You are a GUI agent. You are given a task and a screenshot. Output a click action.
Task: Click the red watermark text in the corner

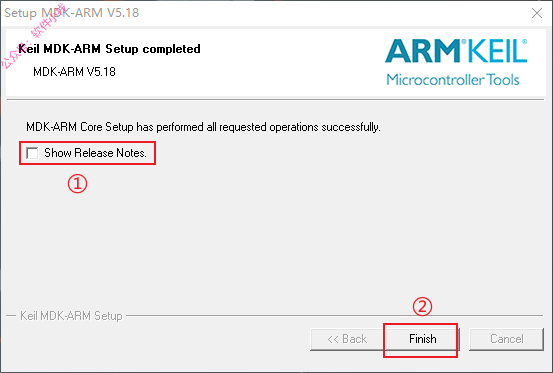(x=34, y=35)
